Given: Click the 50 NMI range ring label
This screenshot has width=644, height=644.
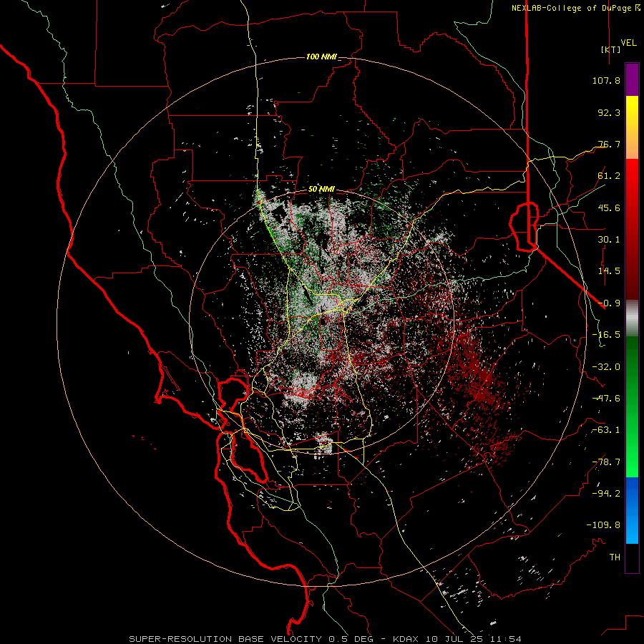Looking at the screenshot, I should [321, 189].
